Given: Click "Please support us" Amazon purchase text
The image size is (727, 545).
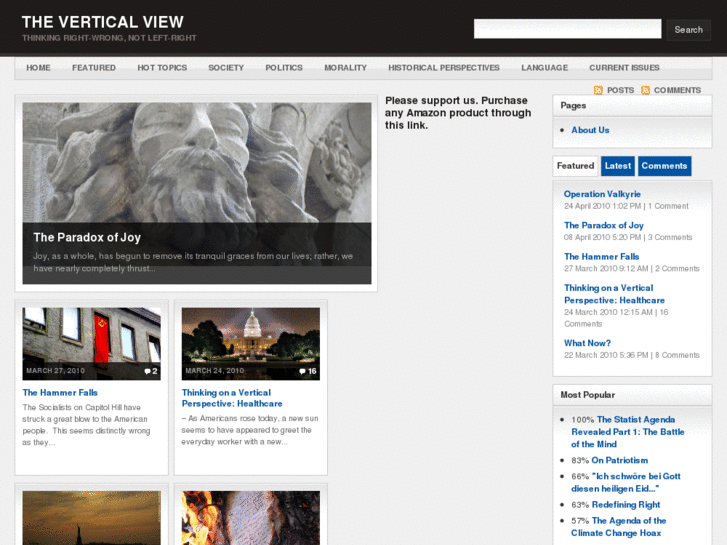Looking at the screenshot, I should click(458, 113).
